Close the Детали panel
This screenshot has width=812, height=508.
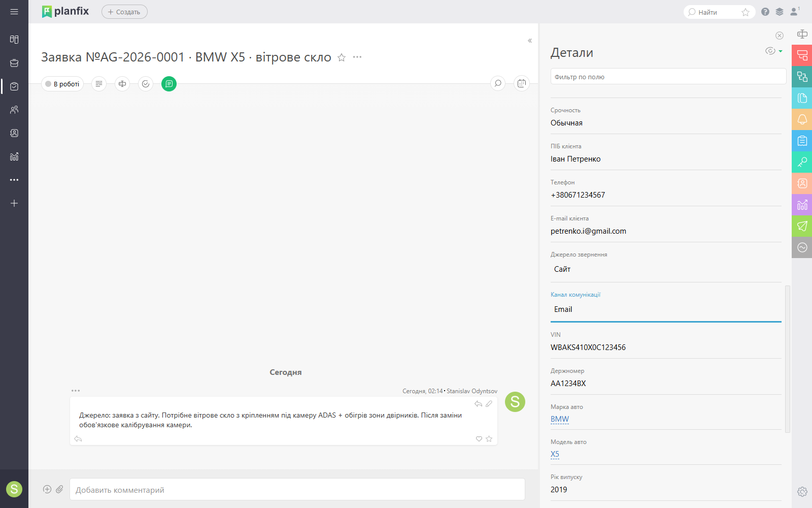pos(780,36)
